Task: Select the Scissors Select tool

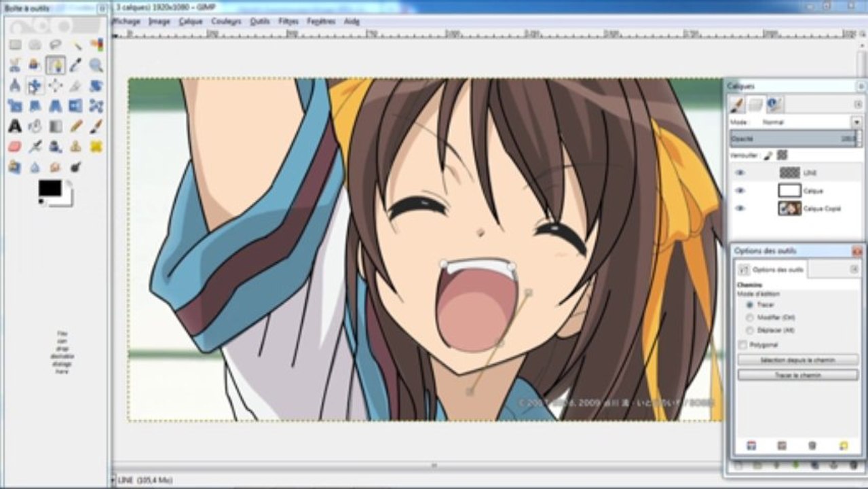Action: pos(15,65)
